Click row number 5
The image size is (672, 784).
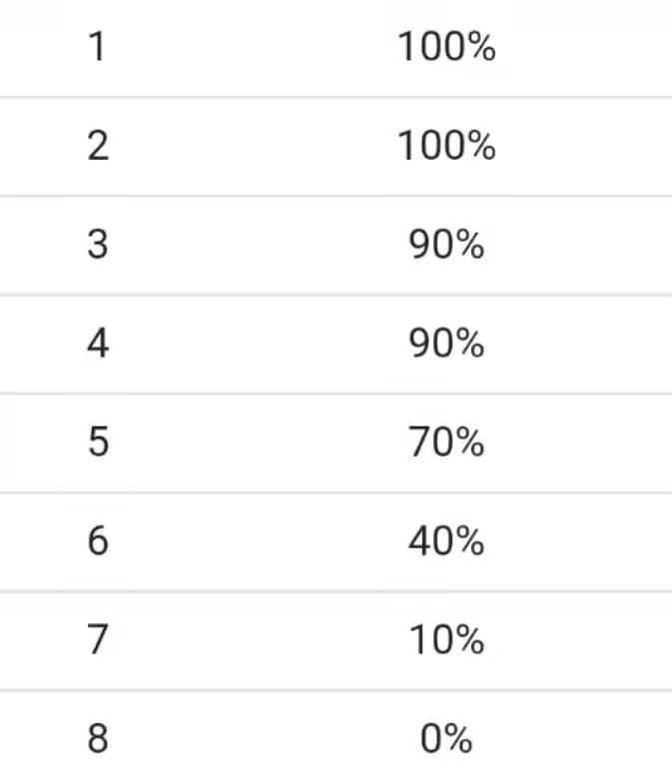pos(97,442)
